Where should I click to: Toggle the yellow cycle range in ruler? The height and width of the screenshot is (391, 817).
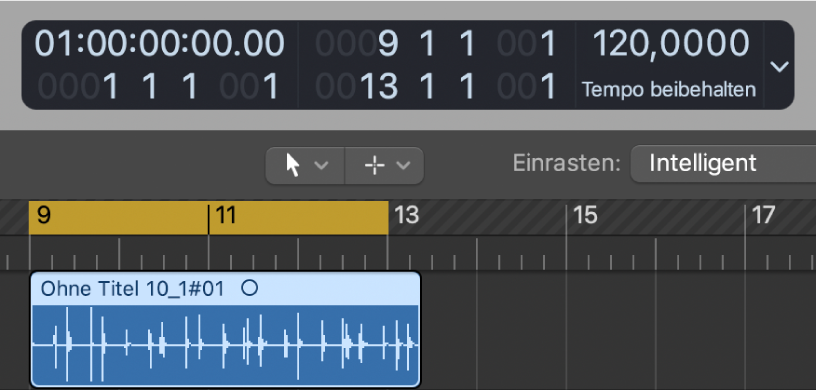(208, 218)
